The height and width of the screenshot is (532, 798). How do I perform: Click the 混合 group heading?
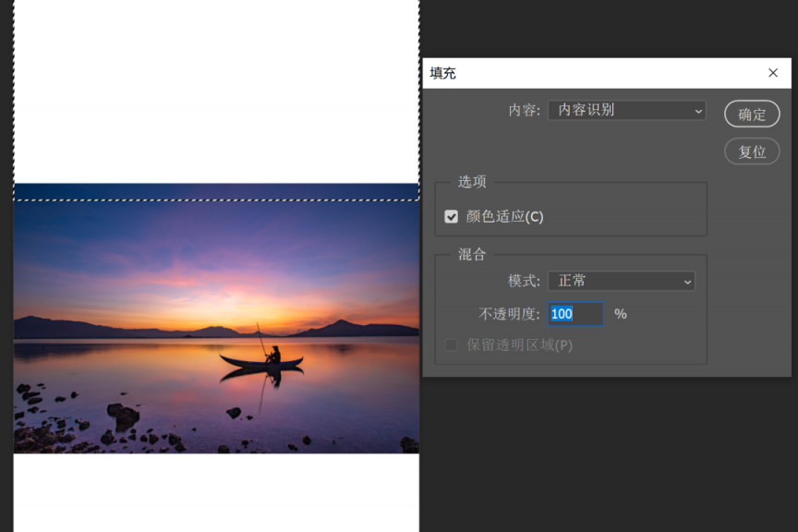472,254
